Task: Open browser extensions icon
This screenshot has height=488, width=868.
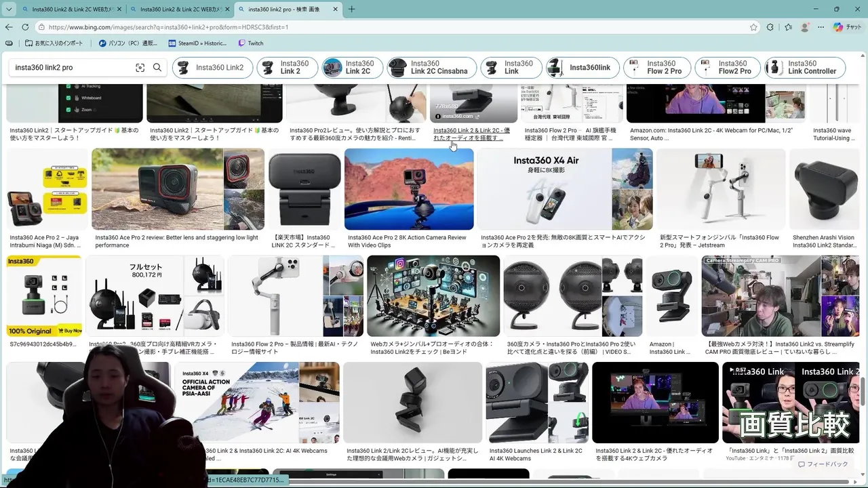Action: 770,27
